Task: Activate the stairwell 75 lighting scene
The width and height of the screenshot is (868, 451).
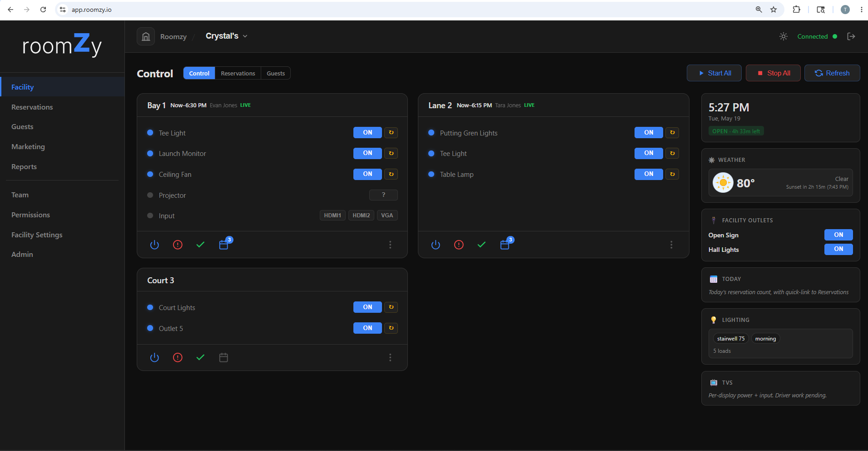Action: click(730, 339)
